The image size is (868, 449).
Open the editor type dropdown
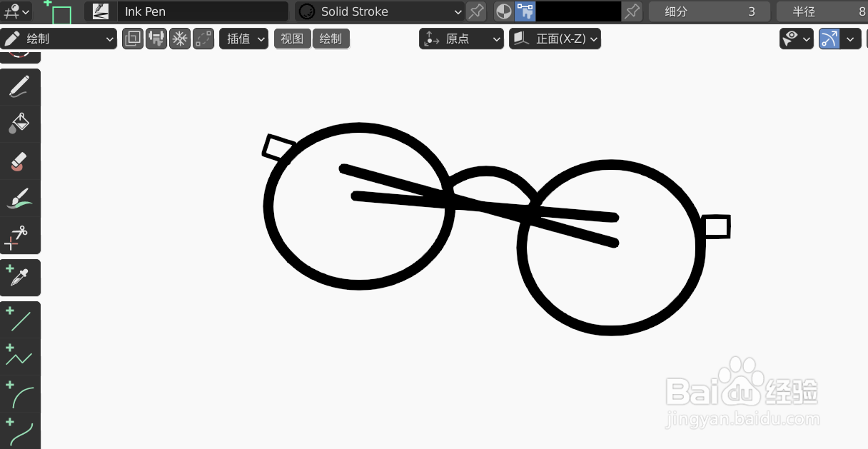[16, 11]
